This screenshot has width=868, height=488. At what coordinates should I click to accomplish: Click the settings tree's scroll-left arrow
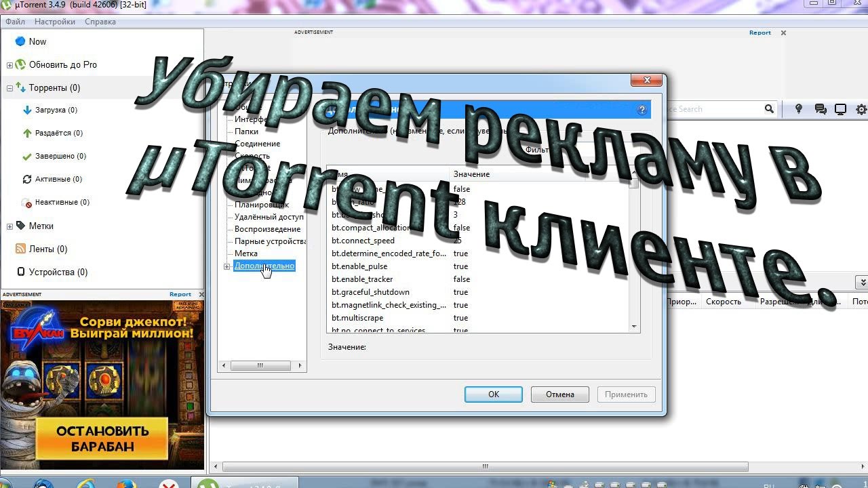(223, 365)
